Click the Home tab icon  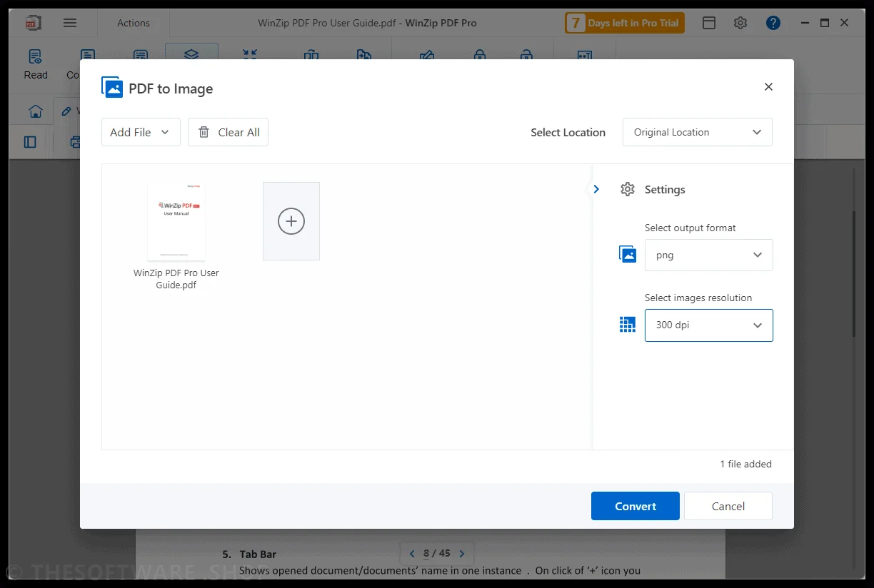[x=35, y=111]
